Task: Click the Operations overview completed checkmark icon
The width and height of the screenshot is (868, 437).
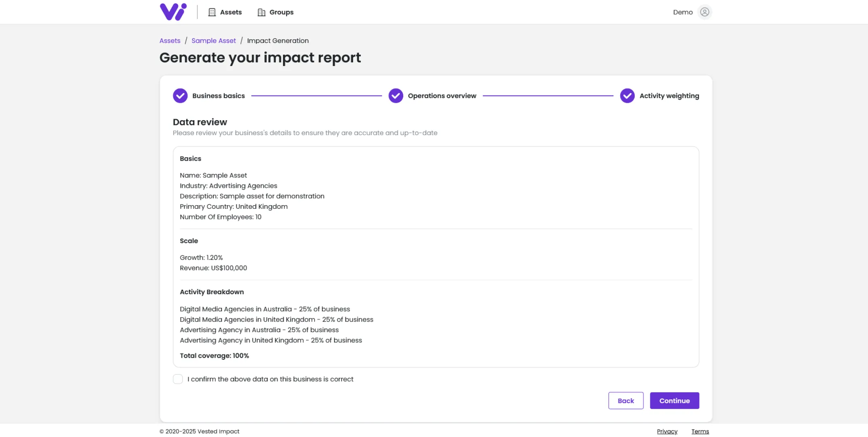Action: click(x=396, y=95)
